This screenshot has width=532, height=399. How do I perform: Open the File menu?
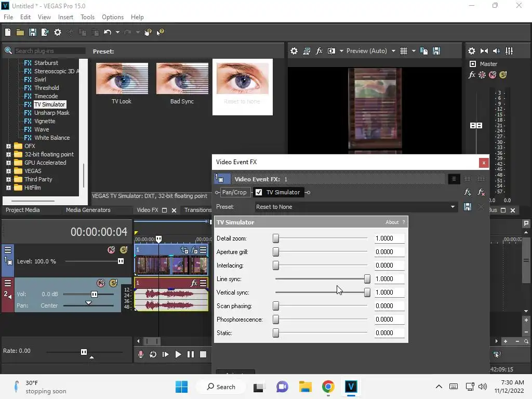(8, 17)
